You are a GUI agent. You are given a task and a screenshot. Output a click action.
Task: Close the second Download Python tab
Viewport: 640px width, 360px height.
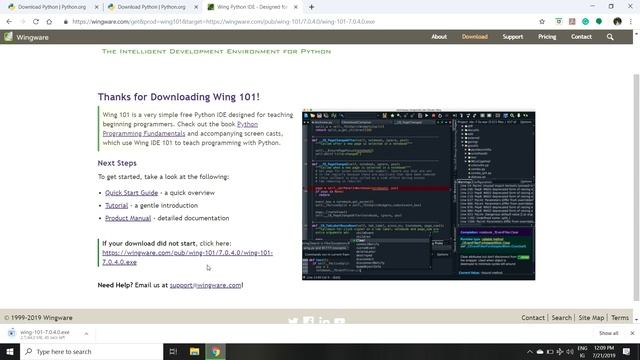click(x=196, y=7)
